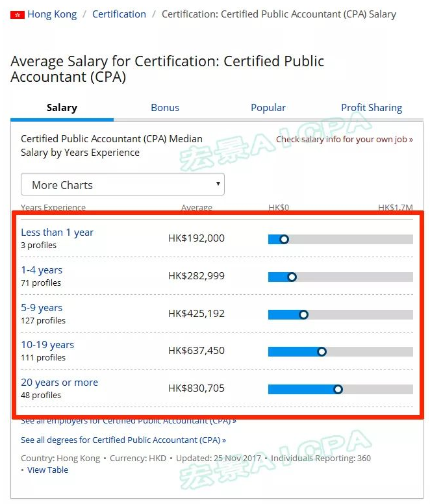Select the '1-4 years' experience link

[42, 270]
